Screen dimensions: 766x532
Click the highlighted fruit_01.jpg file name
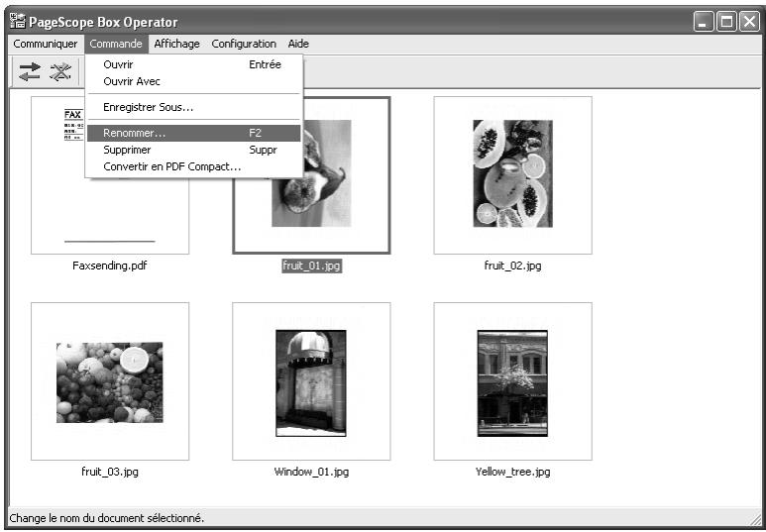point(312,266)
